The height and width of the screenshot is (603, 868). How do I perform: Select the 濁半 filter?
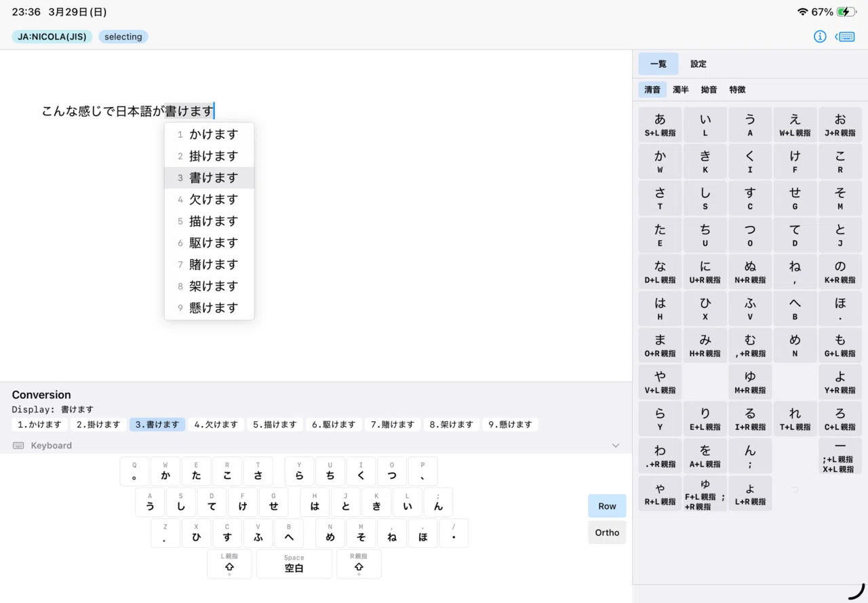pyautogui.click(x=681, y=90)
